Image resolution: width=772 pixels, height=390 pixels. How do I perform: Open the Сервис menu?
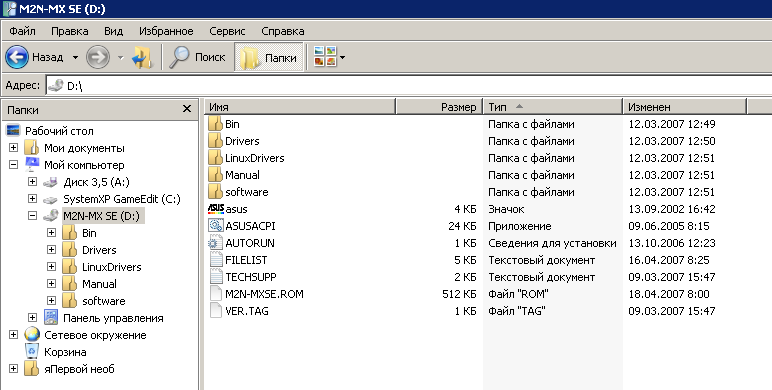[227, 31]
